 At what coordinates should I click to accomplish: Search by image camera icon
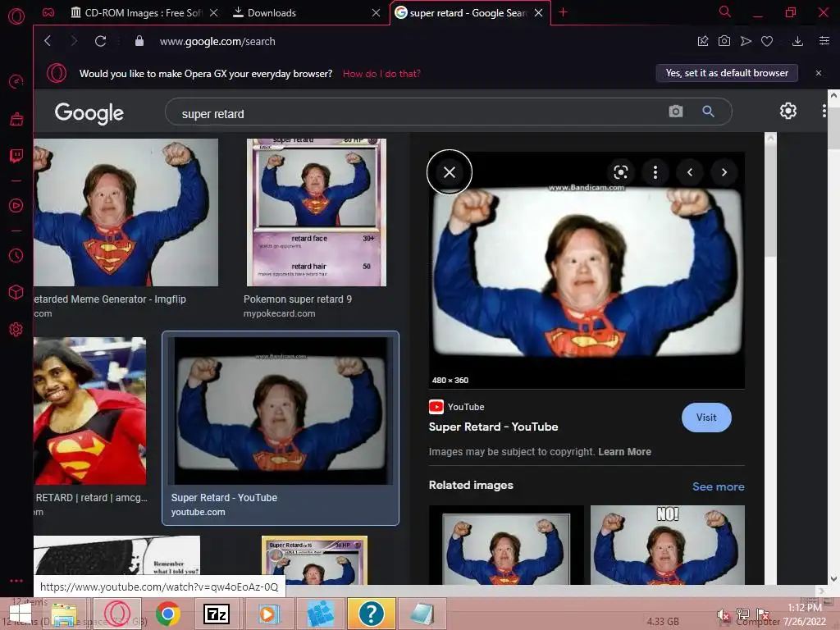pyautogui.click(x=676, y=112)
